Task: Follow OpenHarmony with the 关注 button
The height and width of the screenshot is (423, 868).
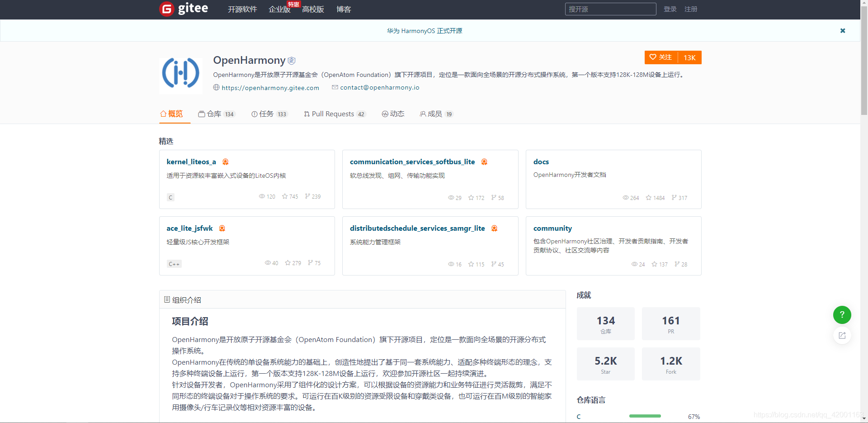Action: click(661, 57)
